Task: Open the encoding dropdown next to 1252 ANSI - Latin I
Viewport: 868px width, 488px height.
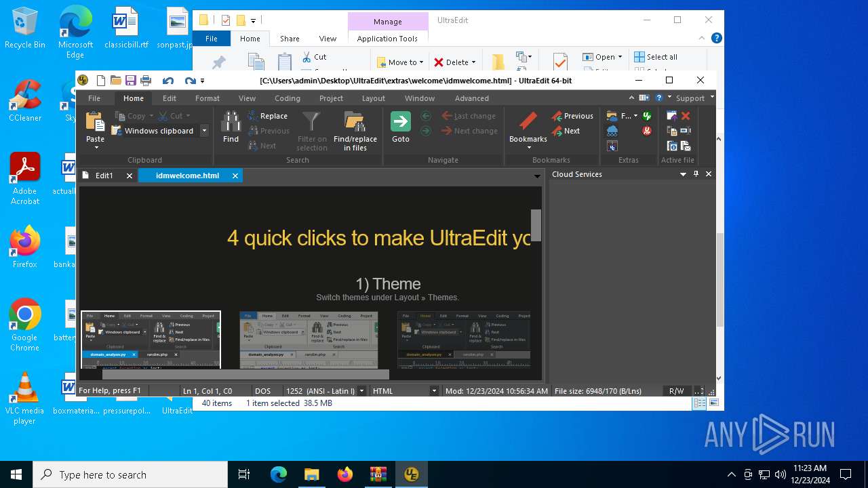Action: [x=361, y=391]
